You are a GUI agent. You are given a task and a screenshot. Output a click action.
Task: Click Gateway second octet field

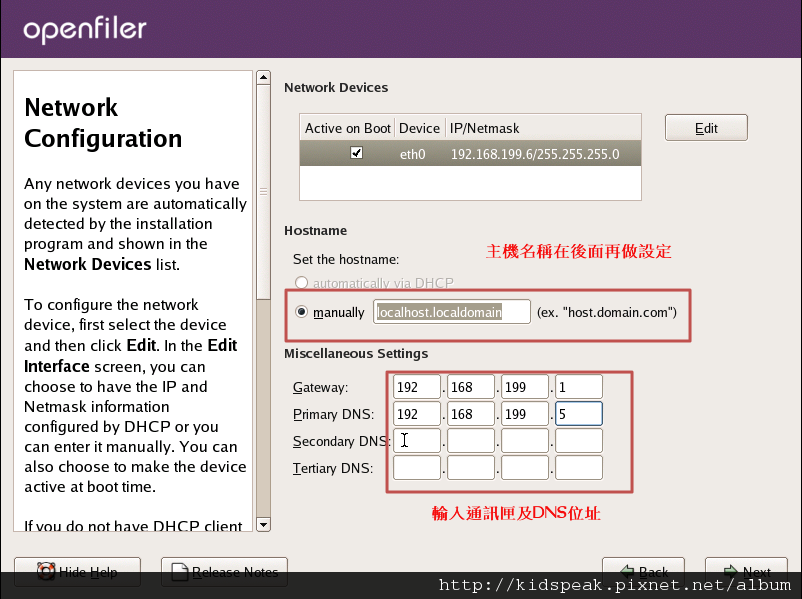coord(471,387)
